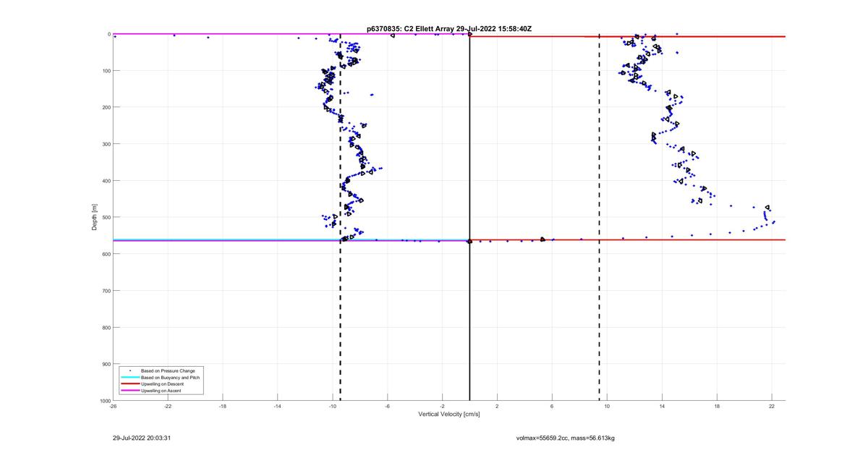
Task: Click the x-axis tick label '-26'
Action: [113, 407]
